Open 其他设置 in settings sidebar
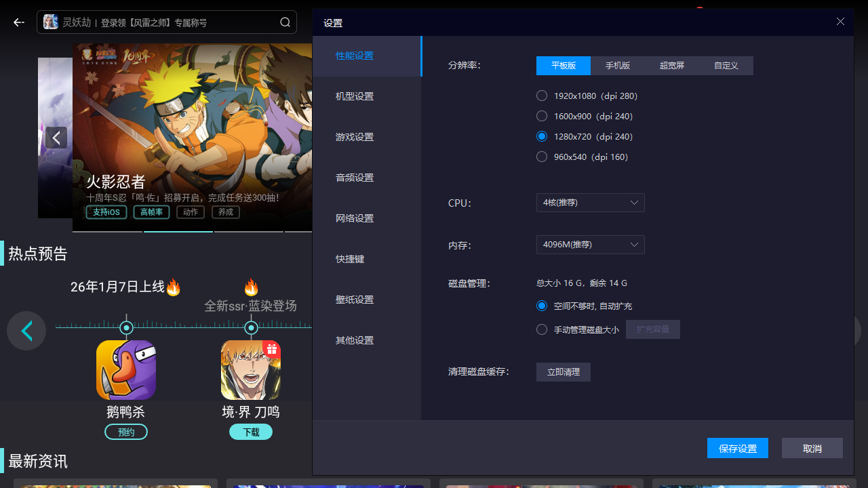This screenshot has width=868, height=488. 367,340
